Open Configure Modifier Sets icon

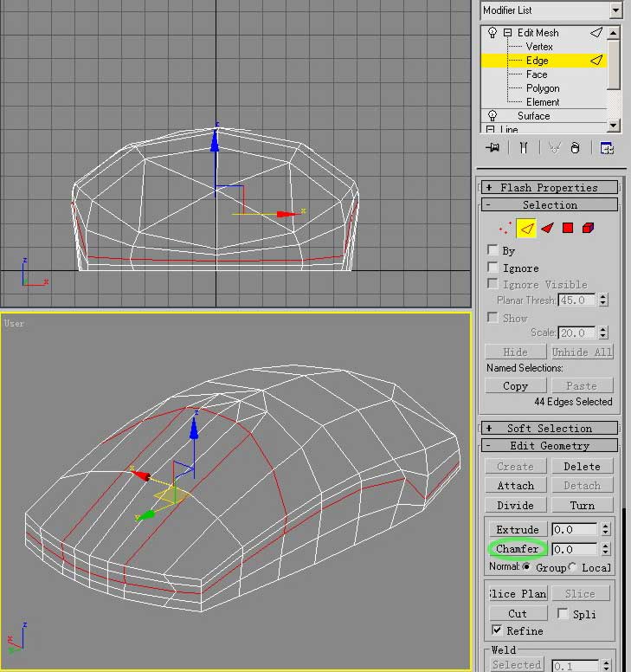[607, 148]
